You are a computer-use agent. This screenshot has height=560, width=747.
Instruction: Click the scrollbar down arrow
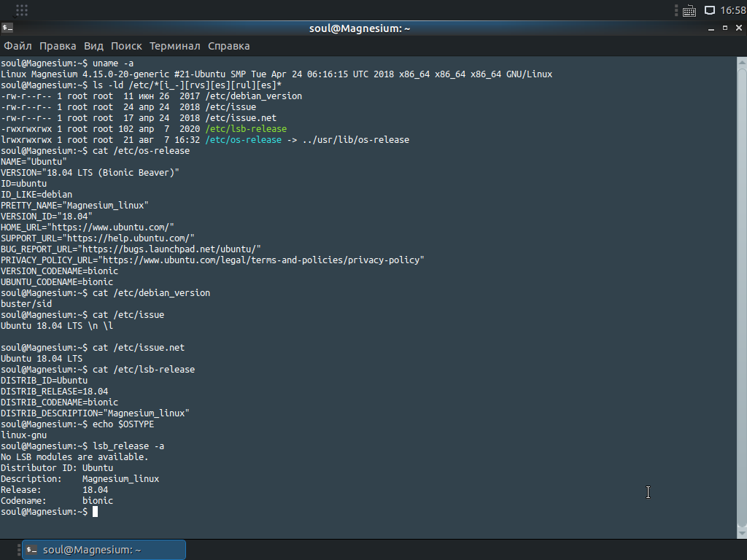(742, 534)
